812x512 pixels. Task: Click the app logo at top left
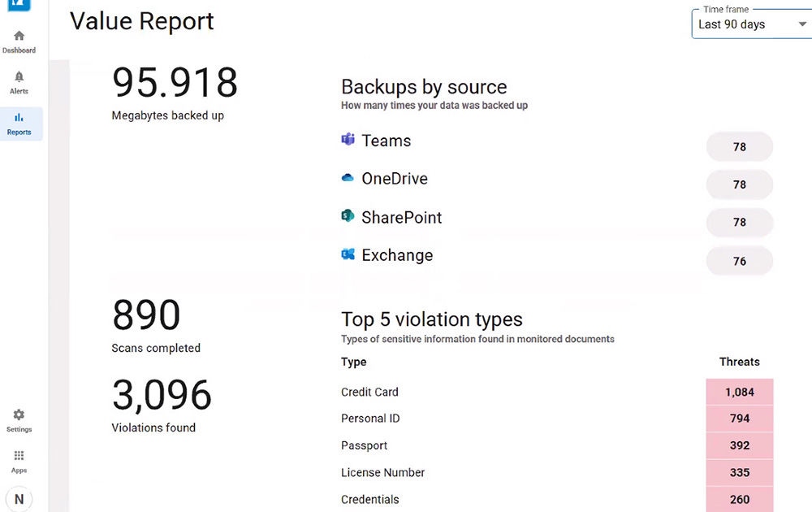point(19,5)
